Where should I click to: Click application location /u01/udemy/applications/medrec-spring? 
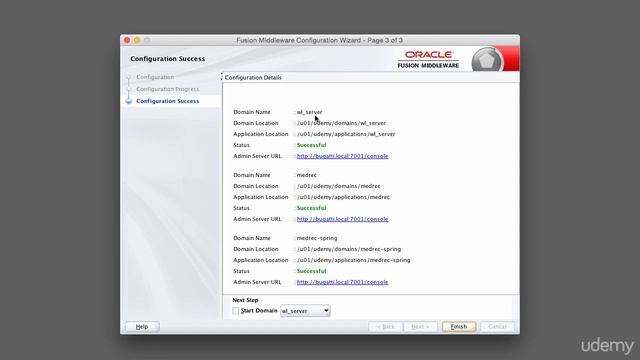coord(353,260)
